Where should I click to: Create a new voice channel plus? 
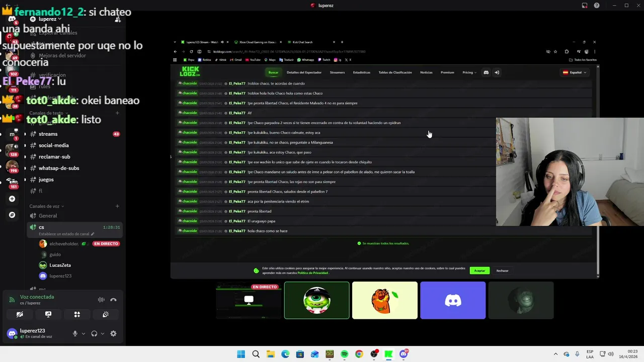(117, 206)
